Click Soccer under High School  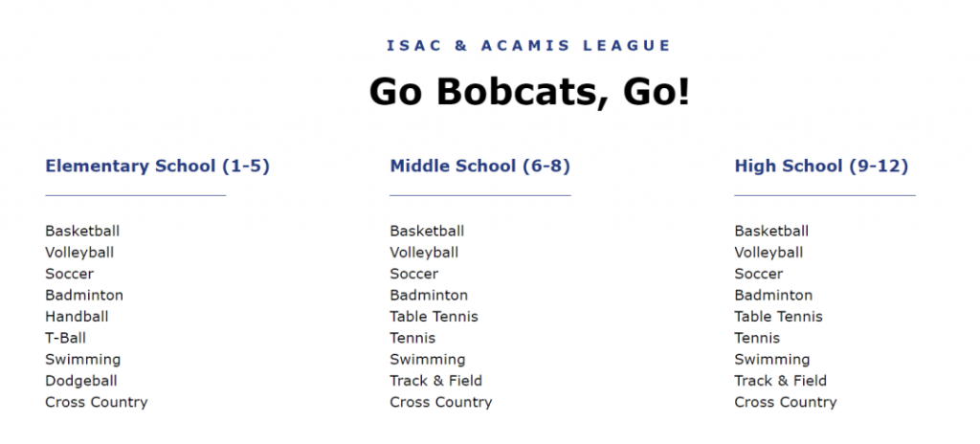[x=759, y=274]
